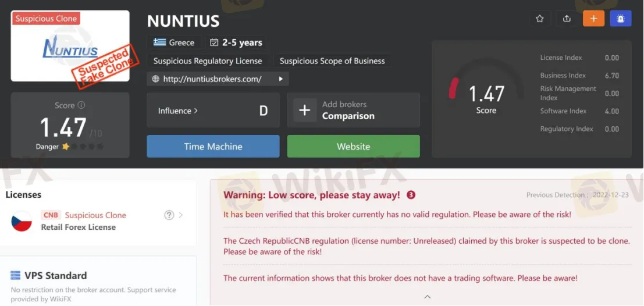Click the license question mark help icon
The height and width of the screenshot is (306, 644).
point(169,215)
